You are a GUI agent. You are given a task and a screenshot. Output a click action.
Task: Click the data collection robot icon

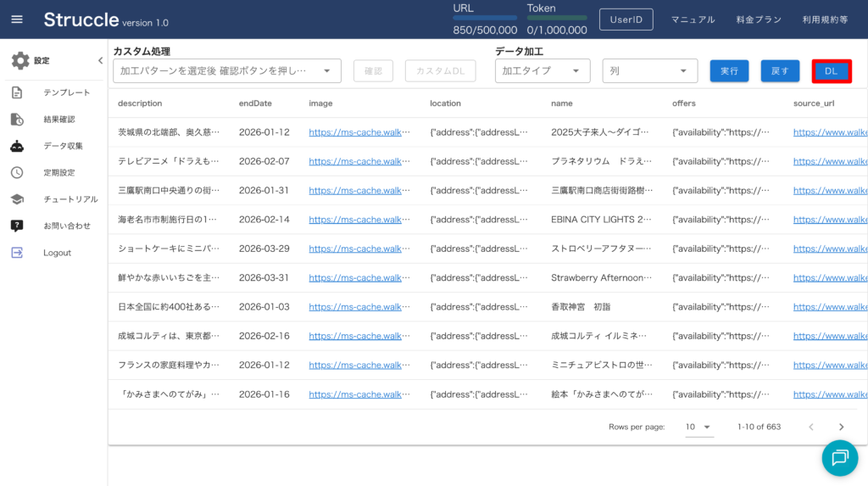(17, 146)
